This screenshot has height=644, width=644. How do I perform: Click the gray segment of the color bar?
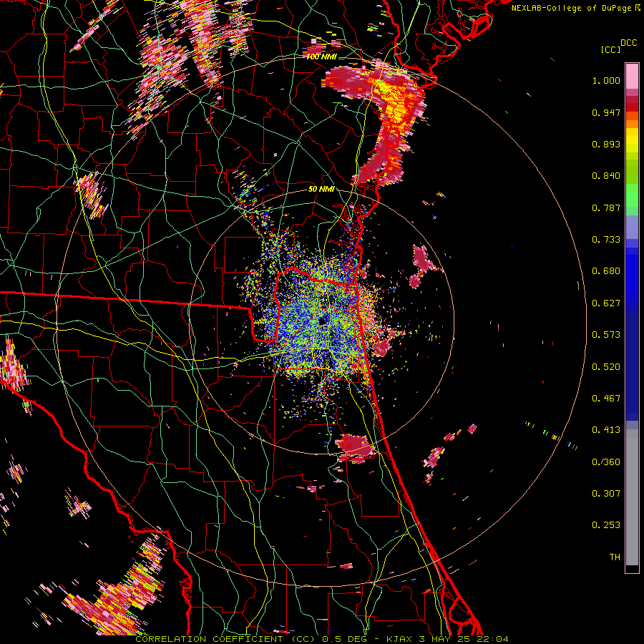[x=632, y=497]
